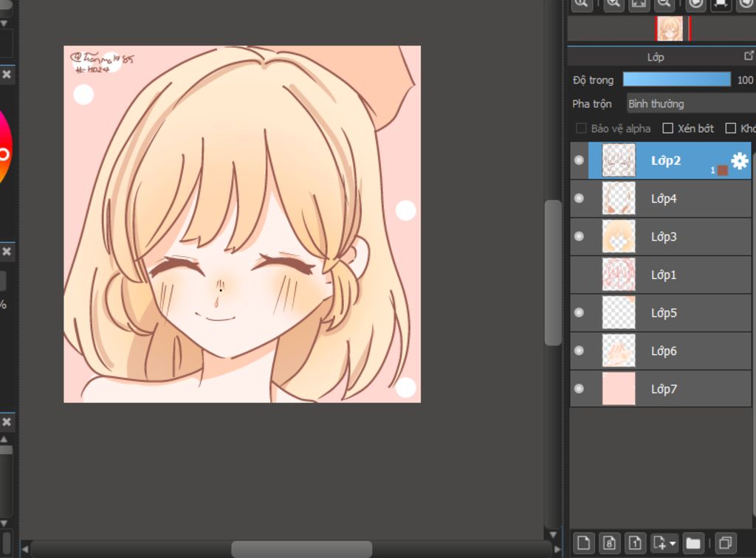Add a new color layer

click(x=583, y=543)
